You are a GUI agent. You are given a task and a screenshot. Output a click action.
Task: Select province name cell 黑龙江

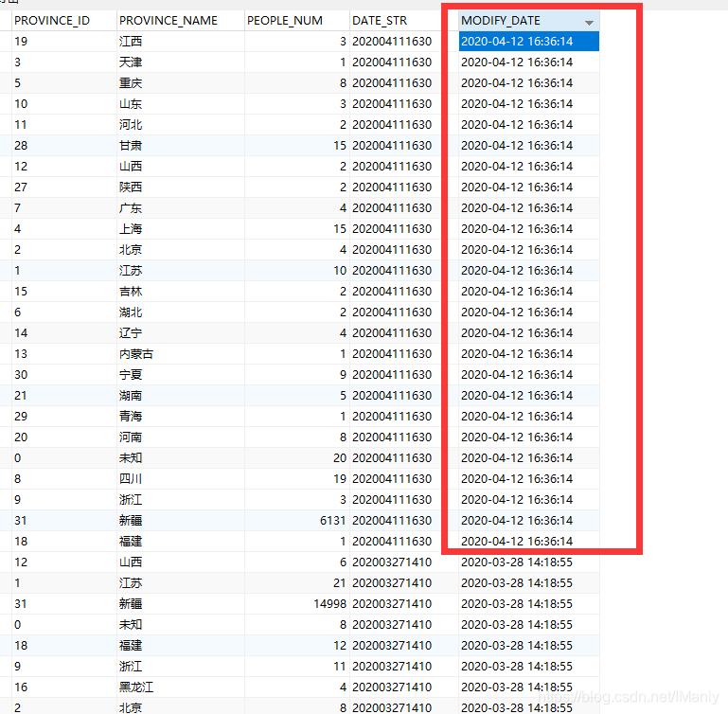click(x=181, y=687)
